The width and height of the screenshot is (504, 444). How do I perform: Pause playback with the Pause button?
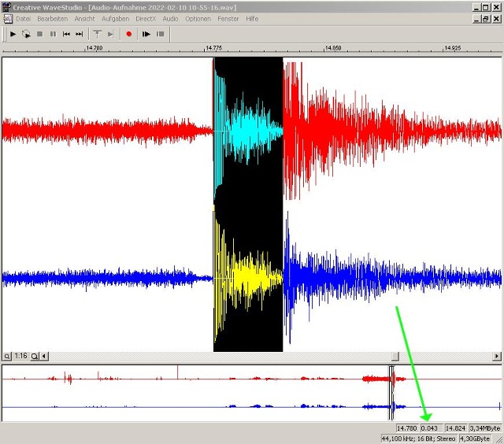[x=53, y=34]
